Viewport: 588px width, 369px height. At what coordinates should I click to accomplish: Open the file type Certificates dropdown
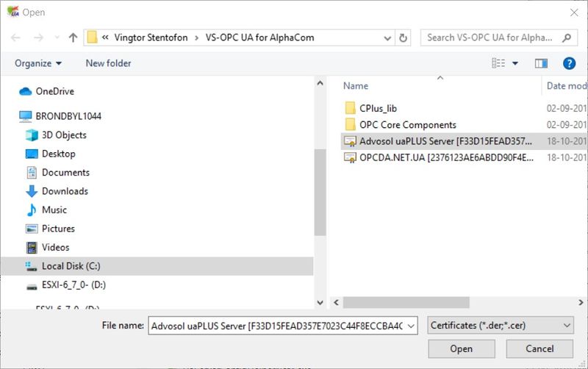[501, 325]
